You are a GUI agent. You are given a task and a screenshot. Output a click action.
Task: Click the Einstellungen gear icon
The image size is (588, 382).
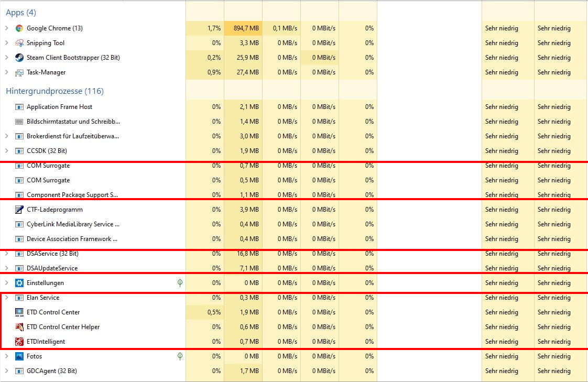click(x=19, y=283)
